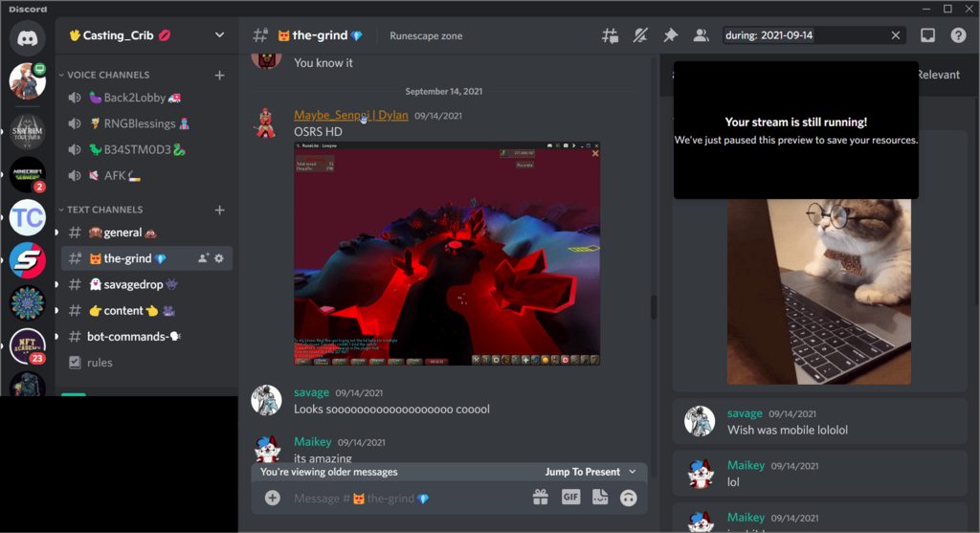The height and width of the screenshot is (533, 980).
Task: Open the Inbox icon
Action: click(x=927, y=35)
